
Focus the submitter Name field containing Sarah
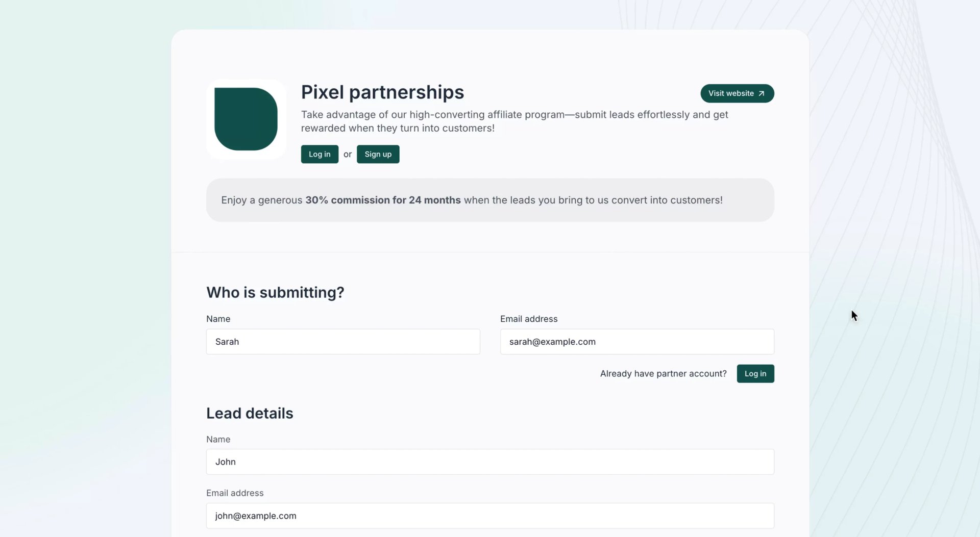pos(343,342)
